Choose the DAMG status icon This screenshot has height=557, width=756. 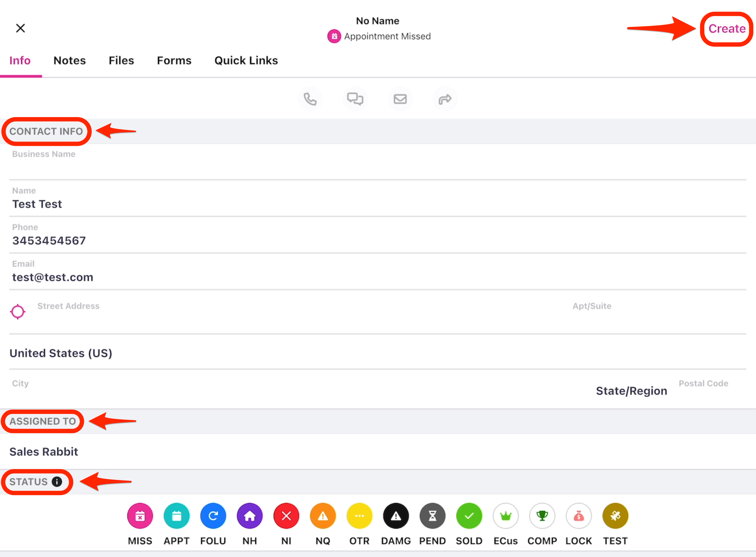coord(396,516)
